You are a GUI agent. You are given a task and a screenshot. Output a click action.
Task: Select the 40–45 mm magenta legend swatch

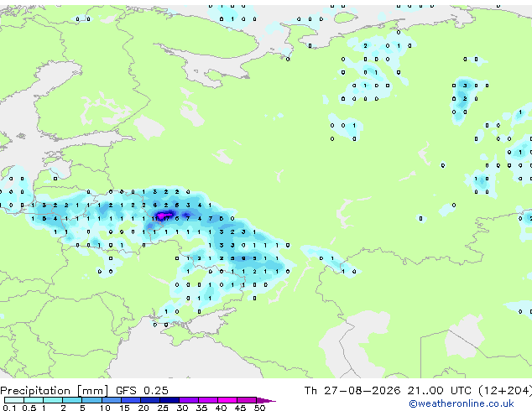pos(227,400)
